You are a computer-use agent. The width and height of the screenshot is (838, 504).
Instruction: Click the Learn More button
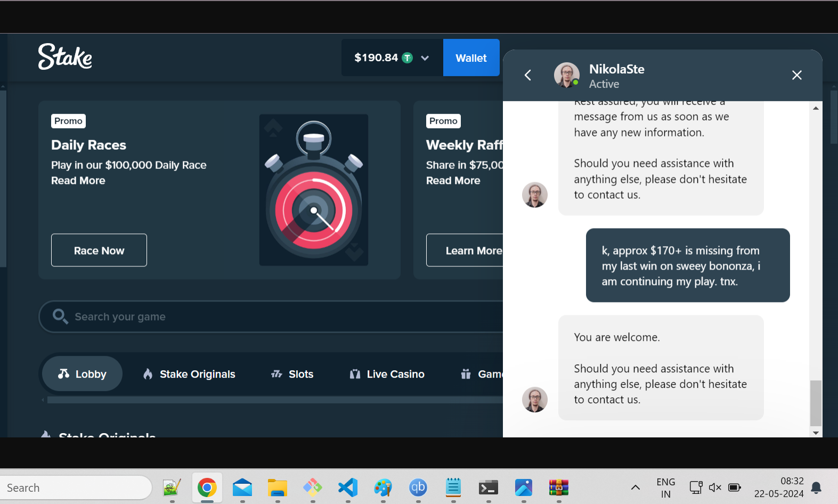pos(465,250)
